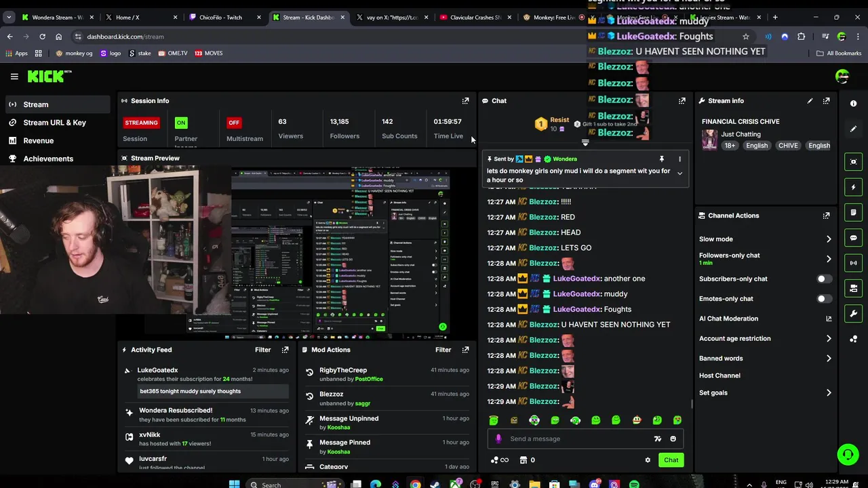Image resolution: width=868 pixels, height=488 pixels.
Task: Pop out the Session Info panel
Action: [465, 101]
